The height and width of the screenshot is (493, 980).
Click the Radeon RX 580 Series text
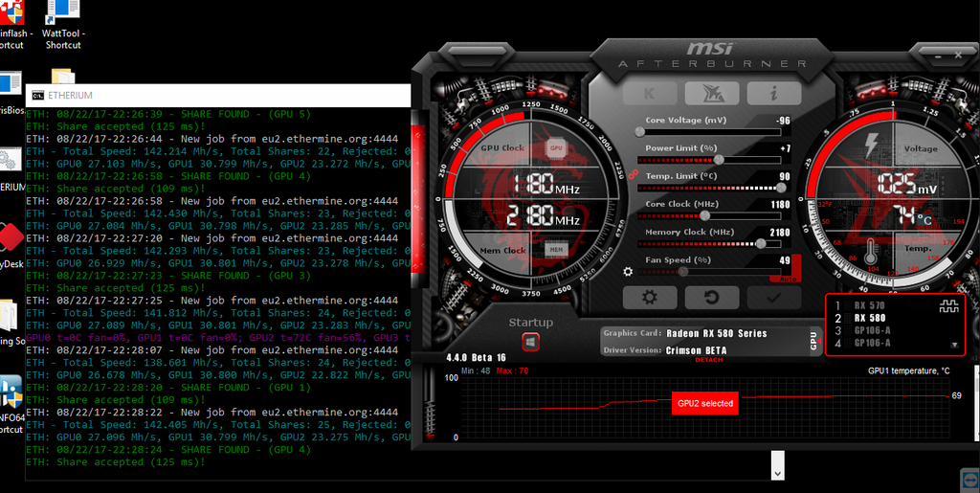pyautogui.click(x=716, y=333)
